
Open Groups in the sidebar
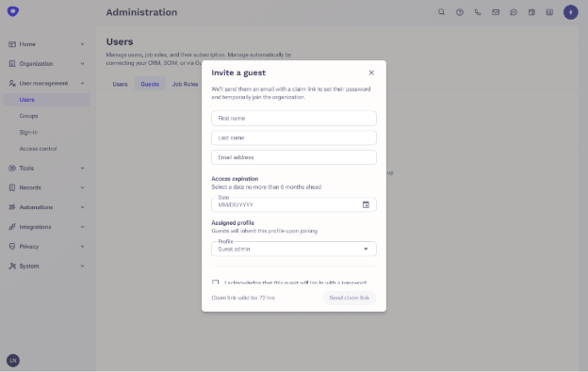28,116
